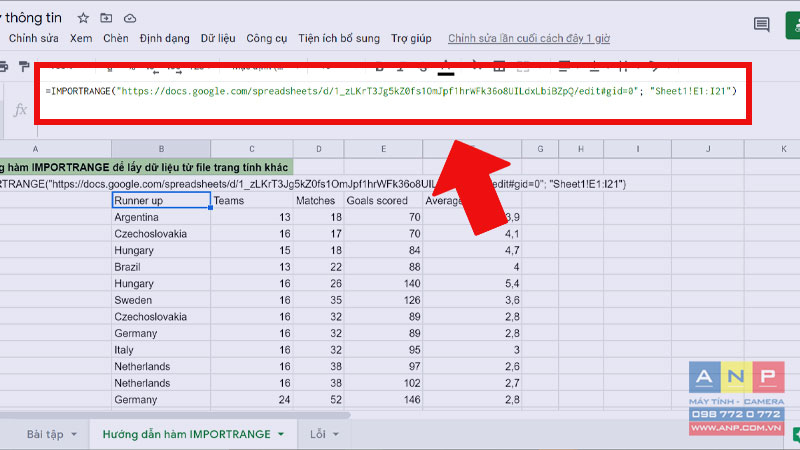Select the "Runner up" cell
Image resolution: width=800 pixels, height=450 pixels.
click(x=161, y=201)
